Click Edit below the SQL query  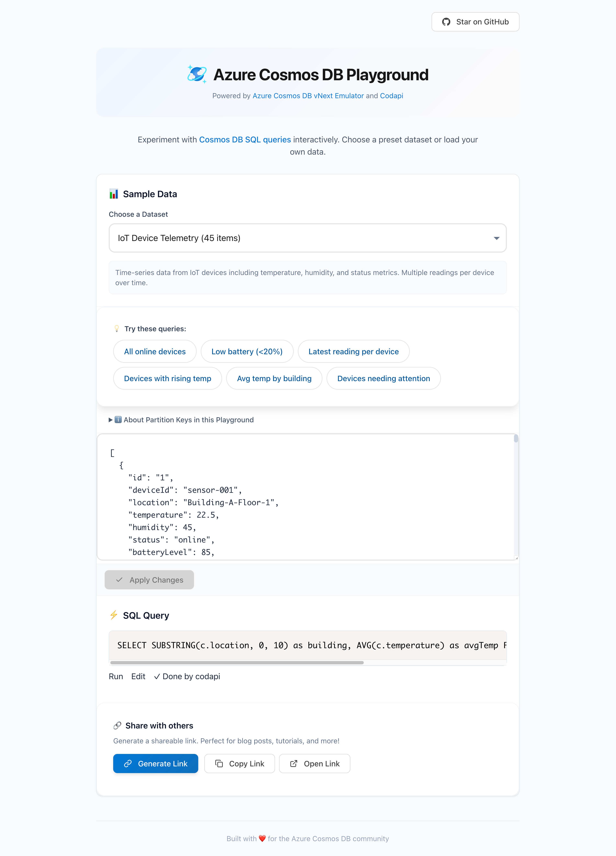pyautogui.click(x=138, y=676)
